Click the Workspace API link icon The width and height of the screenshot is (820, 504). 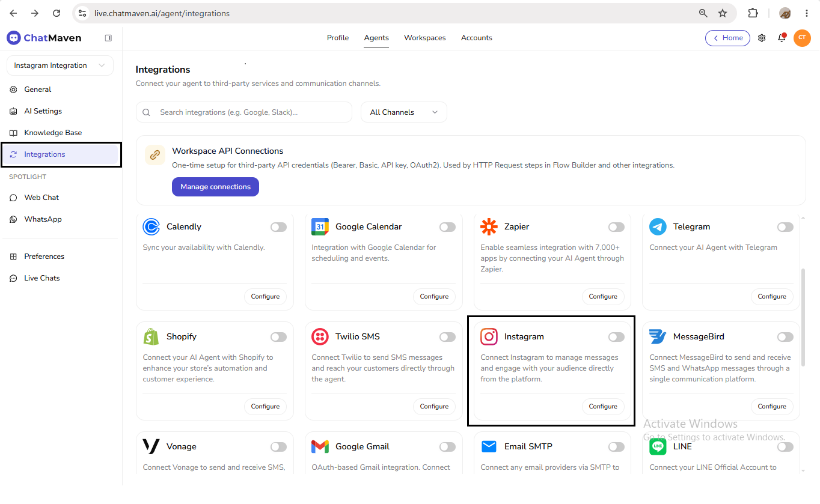pos(155,155)
